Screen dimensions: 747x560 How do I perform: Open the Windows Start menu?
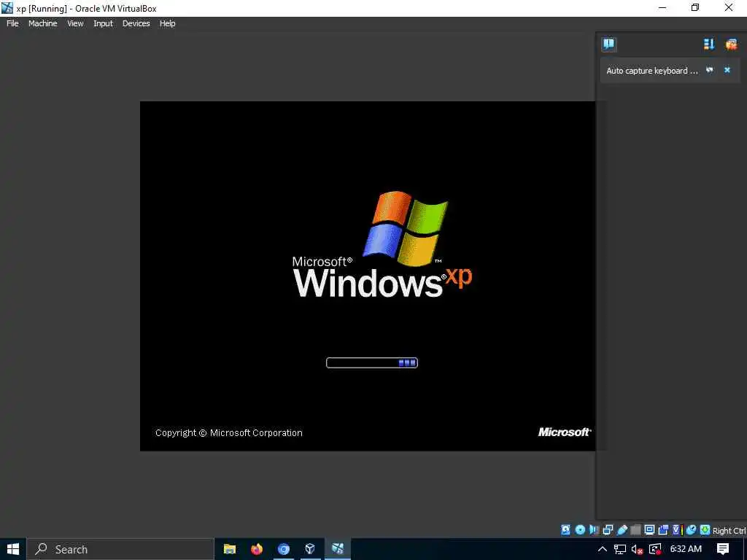(13, 549)
